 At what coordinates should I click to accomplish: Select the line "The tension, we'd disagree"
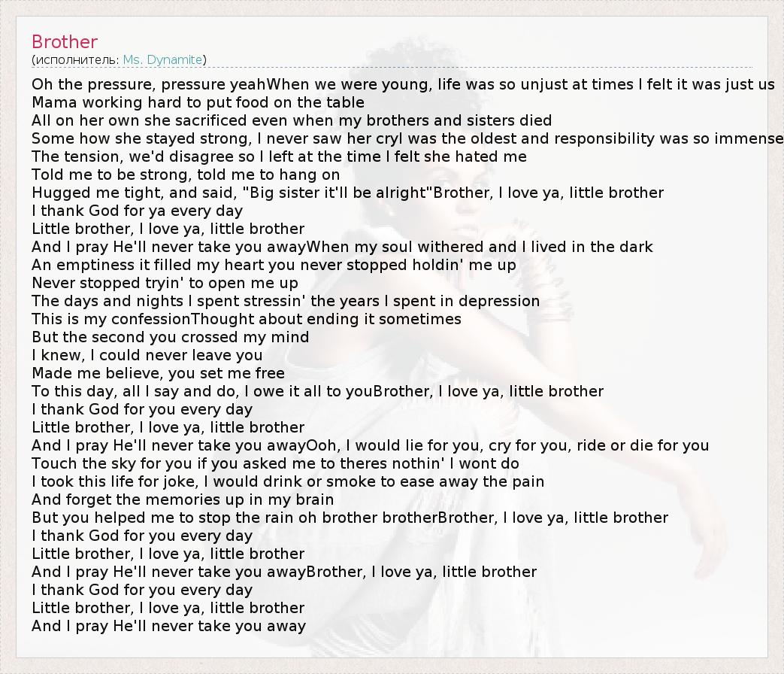click(x=279, y=156)
